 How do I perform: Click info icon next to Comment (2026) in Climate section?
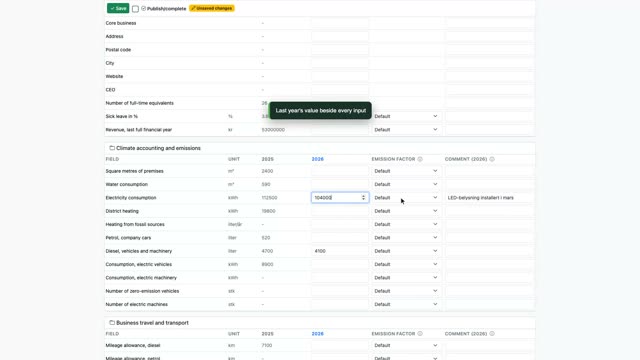[x=492, y=159]
